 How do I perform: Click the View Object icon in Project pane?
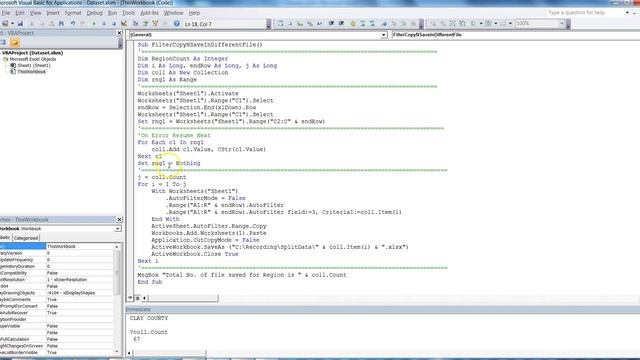pos(3,42)
